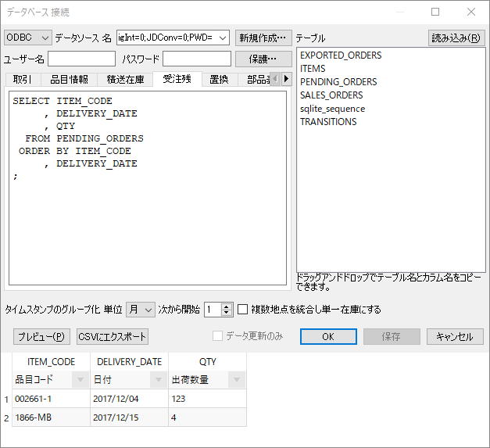The height and width of the screenshot is (448, 490).
Task: Click in the ユーザー名 input field
Action: click(x=81, y=59)
